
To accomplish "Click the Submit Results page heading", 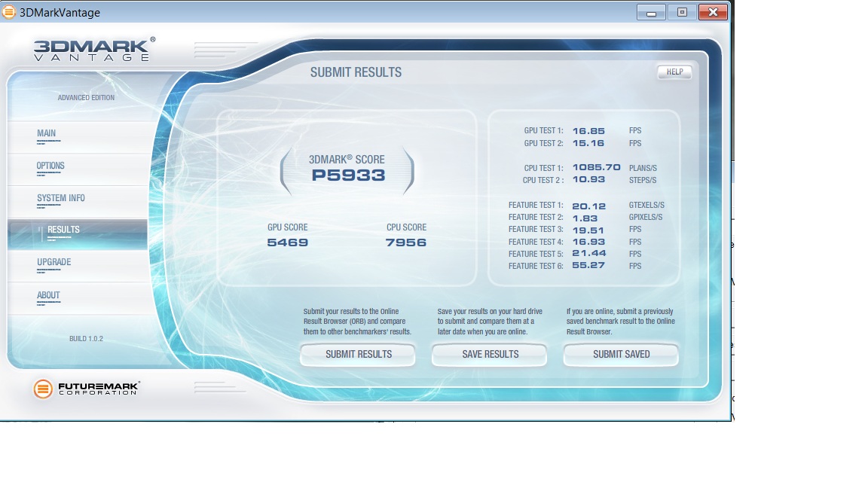I will tap(356, 72).
